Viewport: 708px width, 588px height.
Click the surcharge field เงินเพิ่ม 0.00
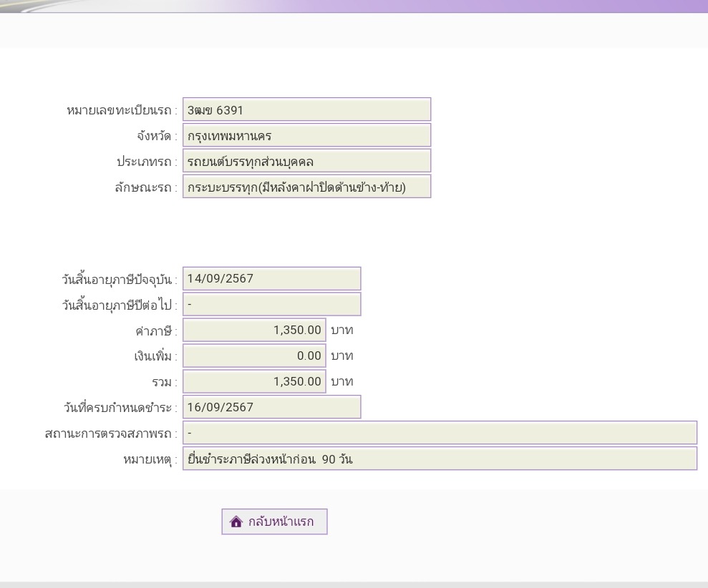point(254,356)
